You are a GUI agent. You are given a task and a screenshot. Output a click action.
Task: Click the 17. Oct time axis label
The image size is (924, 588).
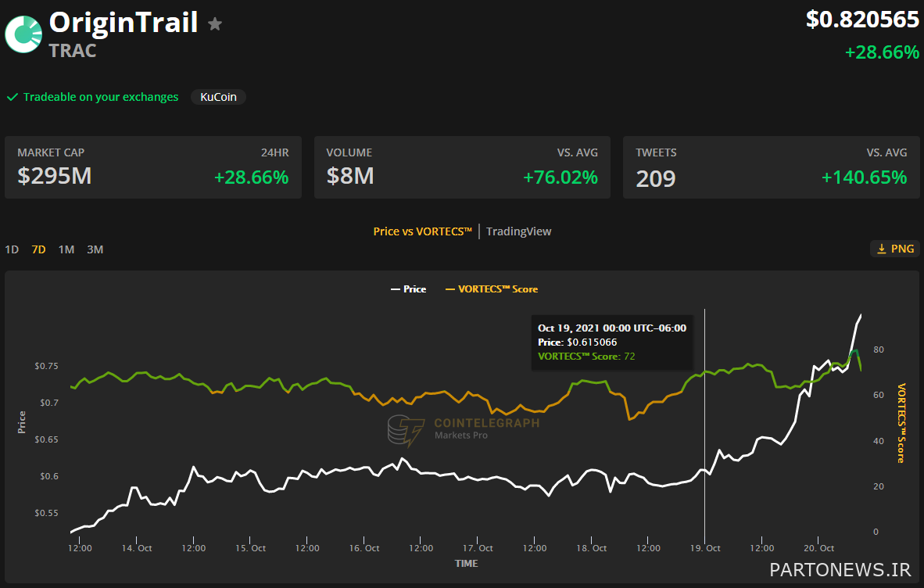click(478, 548)
